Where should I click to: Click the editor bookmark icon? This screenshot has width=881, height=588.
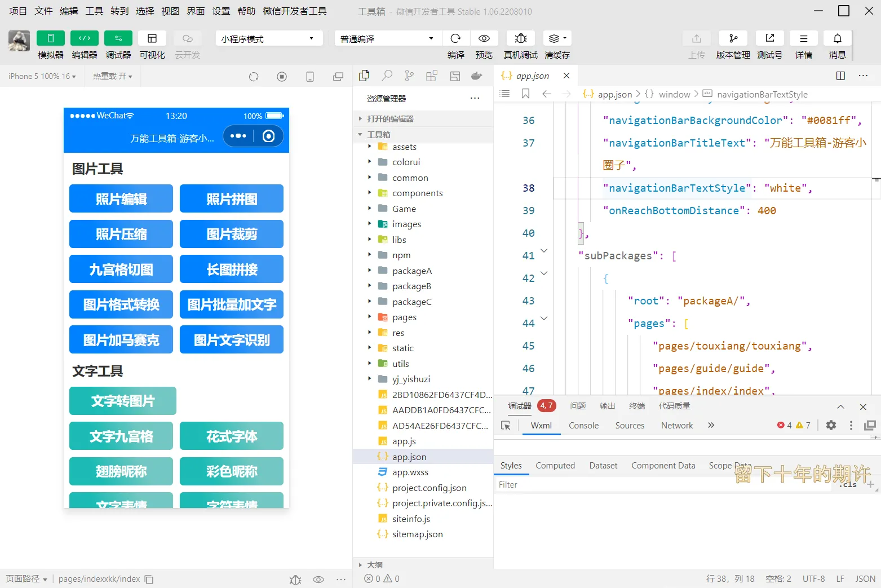pyautogui.click(x=525, y=94)
